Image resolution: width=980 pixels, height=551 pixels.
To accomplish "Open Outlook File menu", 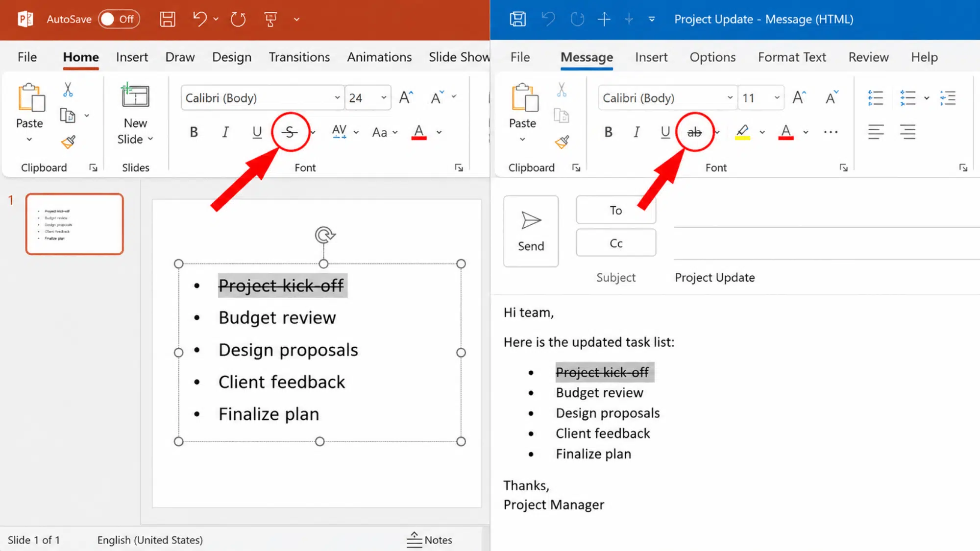I will pos(520,57).
